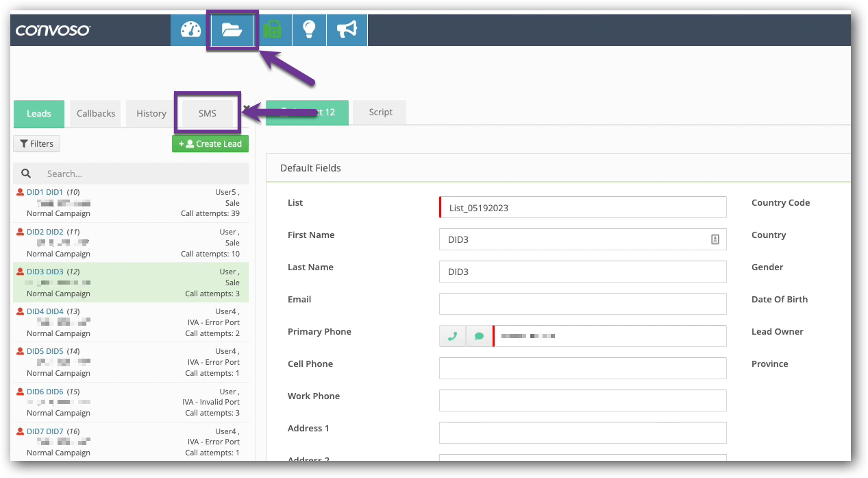Click the magnifier icon in the leads search bar

point(25,173)
